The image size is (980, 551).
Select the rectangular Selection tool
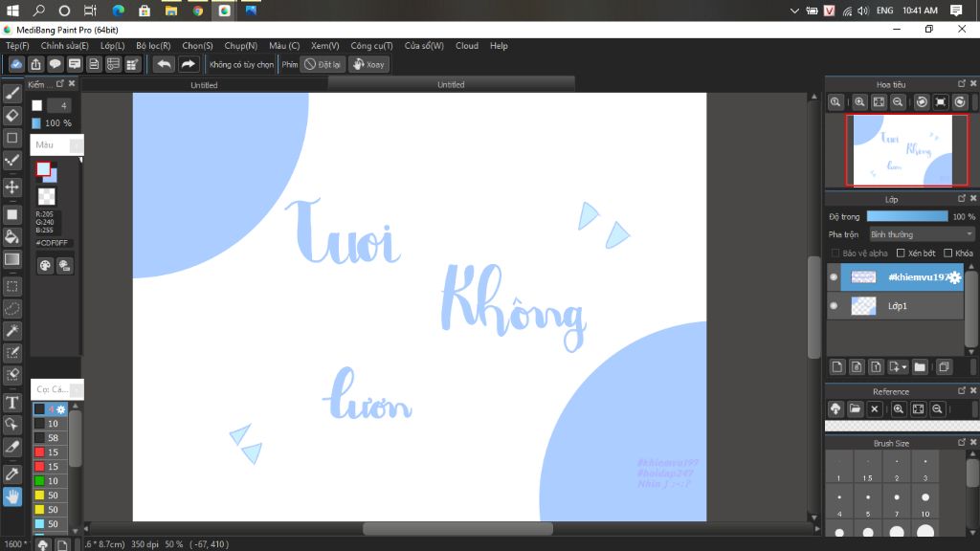(x=11, y=287)
